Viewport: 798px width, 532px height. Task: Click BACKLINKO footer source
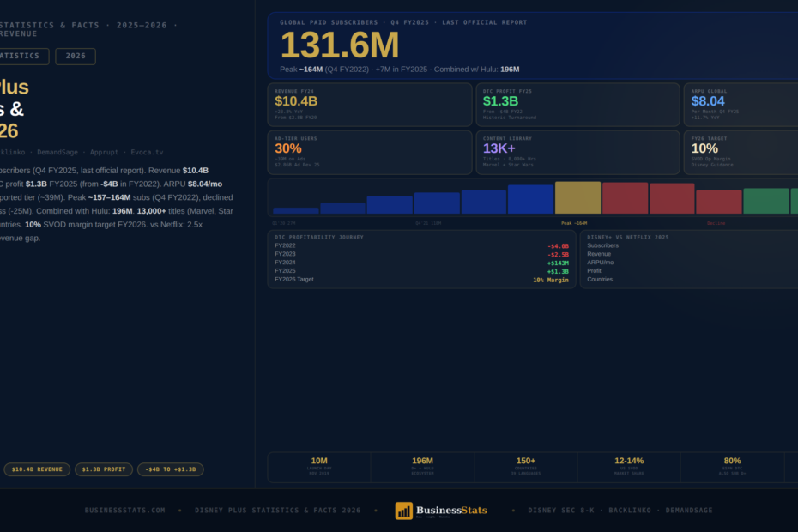(x=630, y=510)
